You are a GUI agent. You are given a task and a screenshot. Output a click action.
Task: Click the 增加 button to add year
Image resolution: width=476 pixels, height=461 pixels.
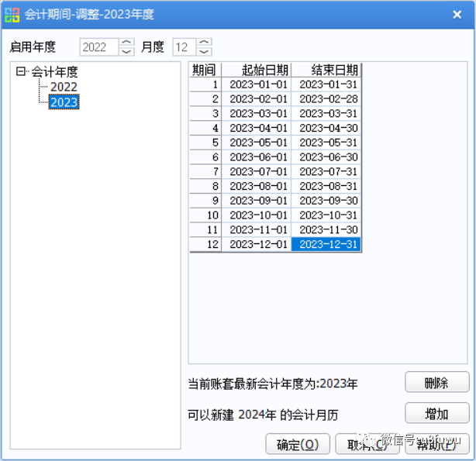(x=437, y=414)
